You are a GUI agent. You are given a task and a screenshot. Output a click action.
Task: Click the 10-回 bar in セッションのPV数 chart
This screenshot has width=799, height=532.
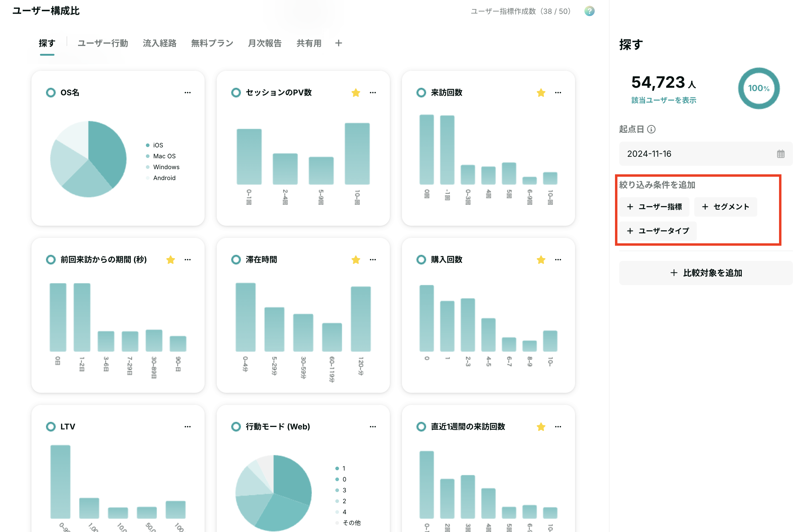pyautogui.click(x=357, y=154)
